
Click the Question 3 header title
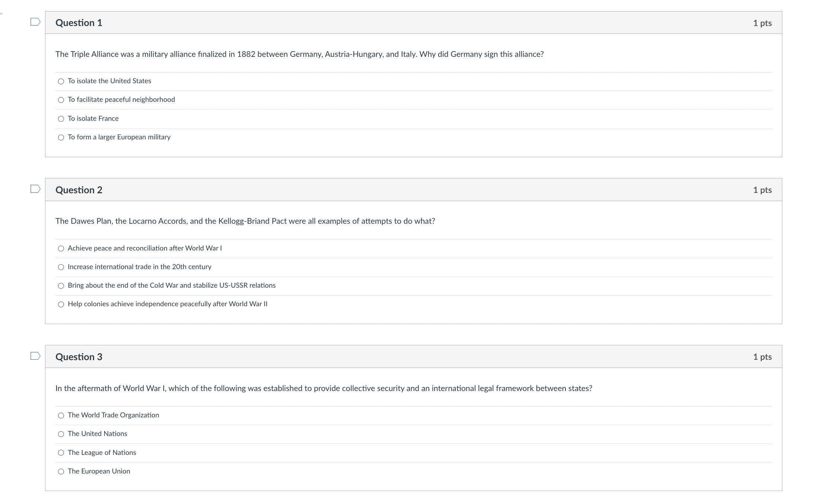pos(79,357)
